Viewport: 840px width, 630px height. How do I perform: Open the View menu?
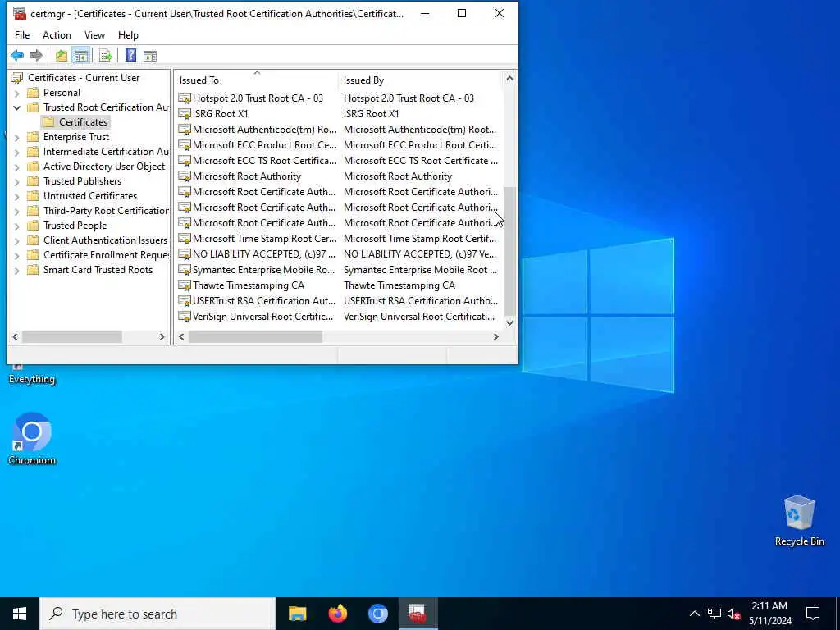94,34
